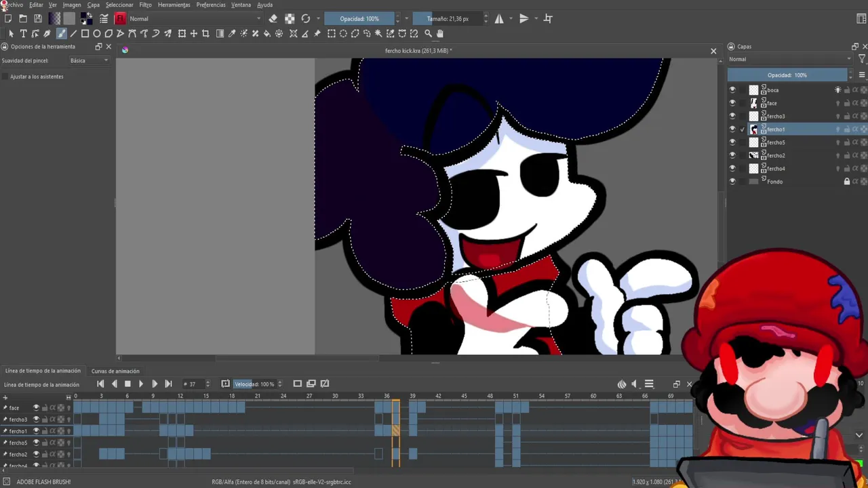This screenshot has height=488, width=868.
Task: Select the elliptical selection tool
Action: point(343,33)
